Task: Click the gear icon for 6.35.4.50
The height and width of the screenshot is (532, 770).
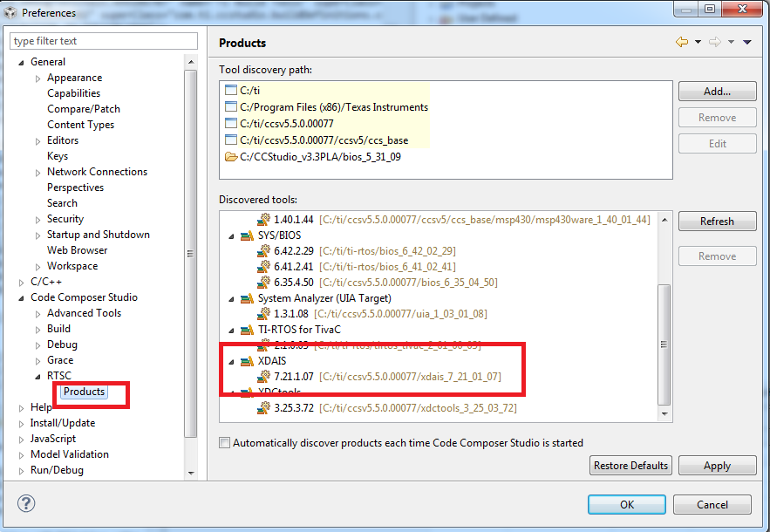Action: tap(263, 282)
